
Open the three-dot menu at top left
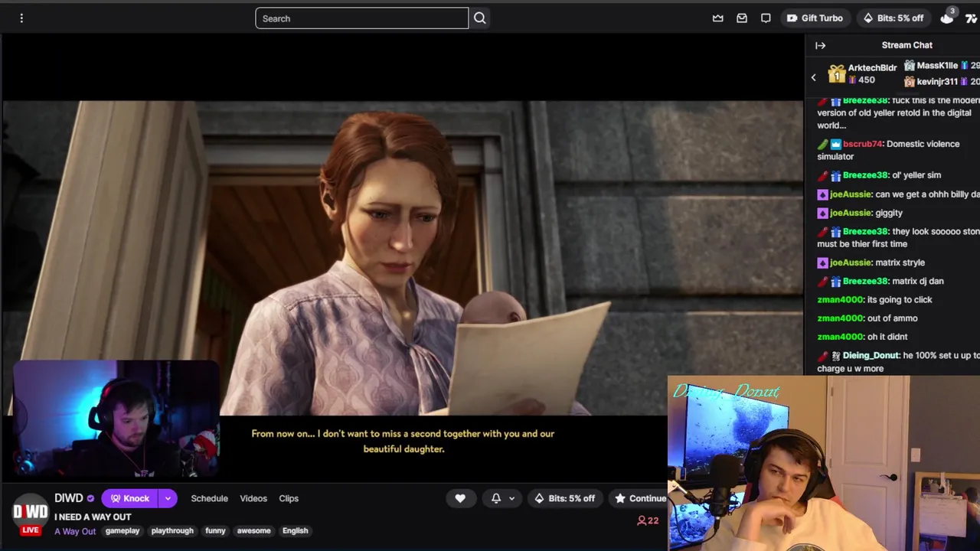coord(21,18)
